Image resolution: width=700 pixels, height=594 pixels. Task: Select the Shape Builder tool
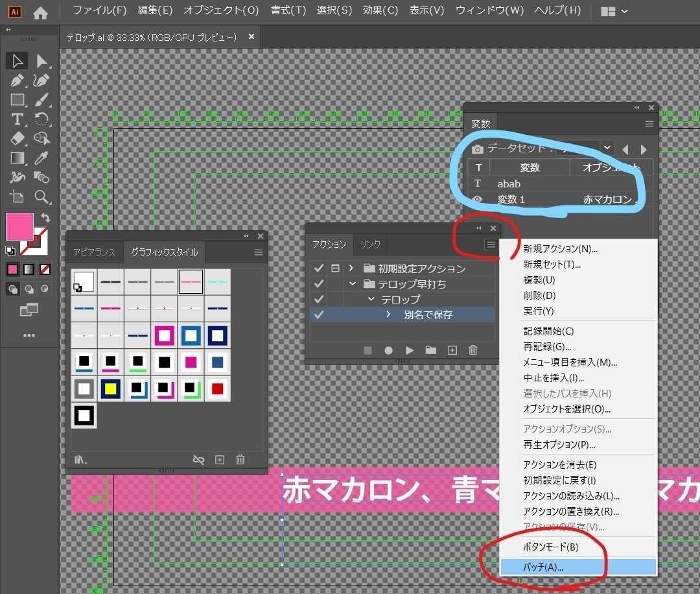coord(41,139)
